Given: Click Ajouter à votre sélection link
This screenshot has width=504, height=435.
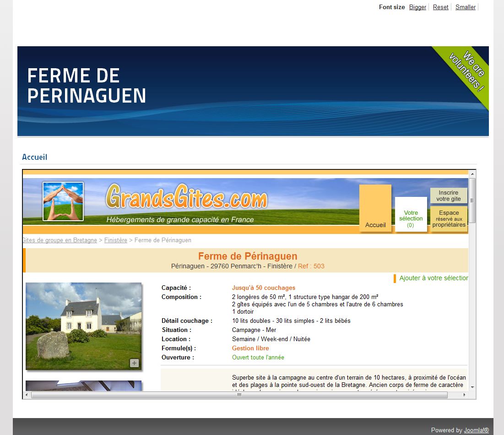Looking at the screenshot, I should point(434,278).
